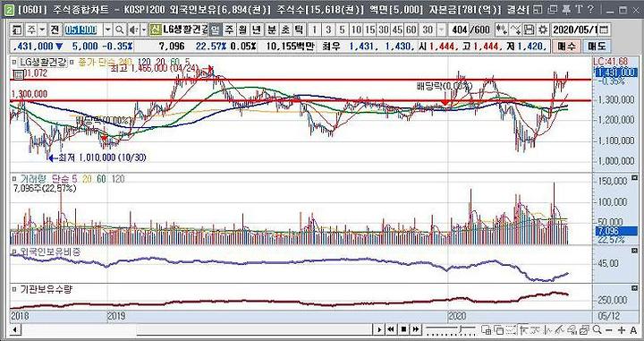
Task: Click the chart compare arrows icon
Action: 502,30
